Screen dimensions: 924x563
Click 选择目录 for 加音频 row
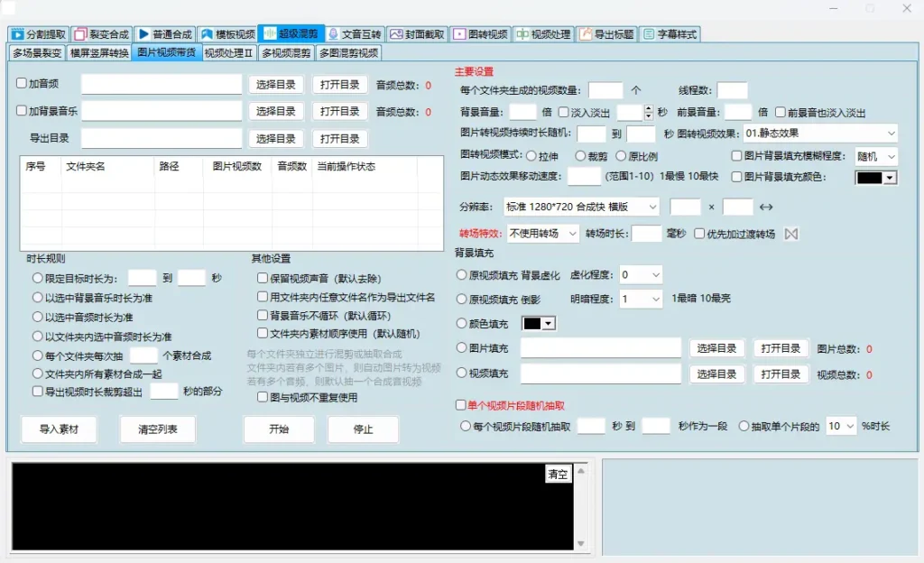[x=276, y=85]
